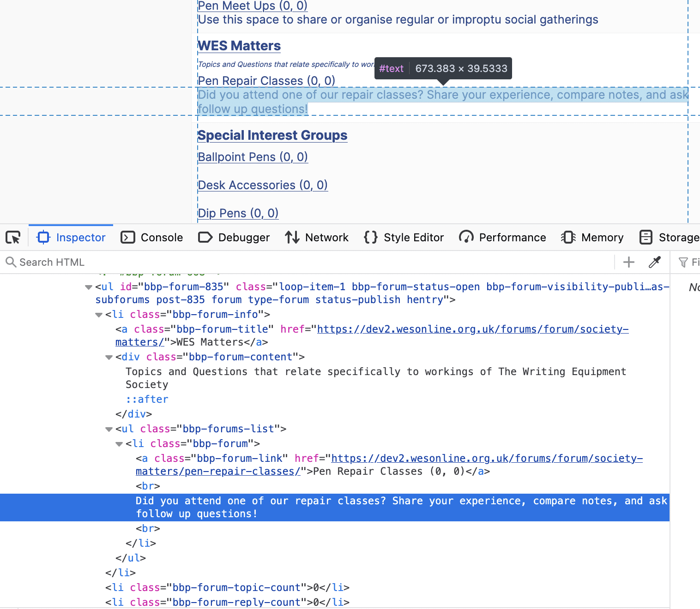This screenshot has width=700, height=609.
Task: Click the search magnifier icon
Action: coord(11,262)
